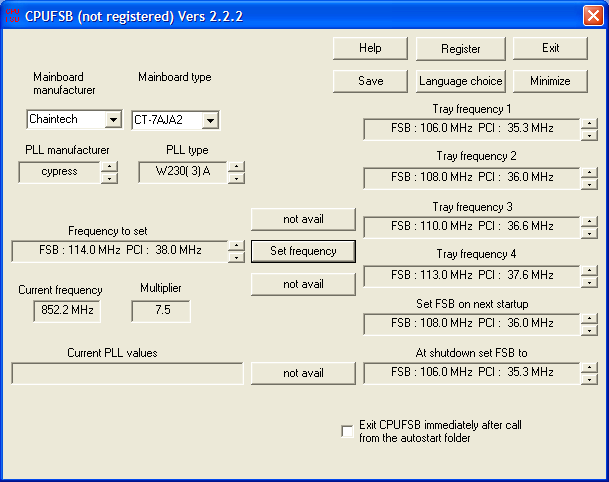
Task: Decrease Tray frequency 2 value
Action: [590, 184]
